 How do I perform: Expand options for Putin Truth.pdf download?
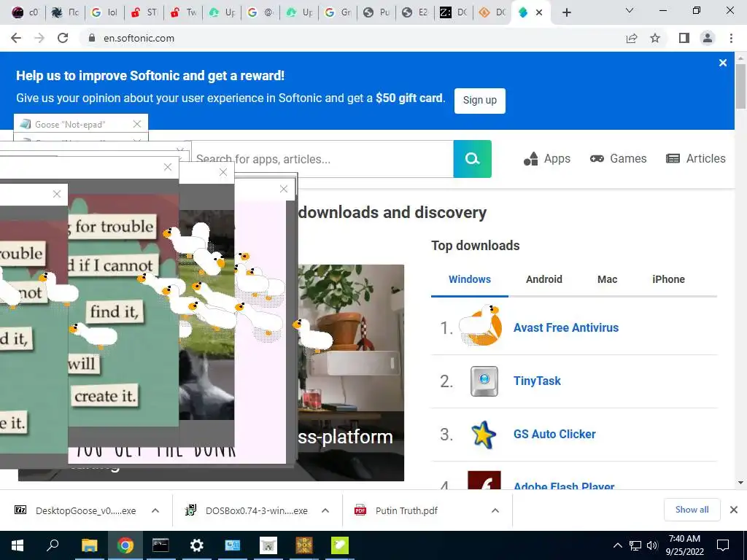coord(495,510)
